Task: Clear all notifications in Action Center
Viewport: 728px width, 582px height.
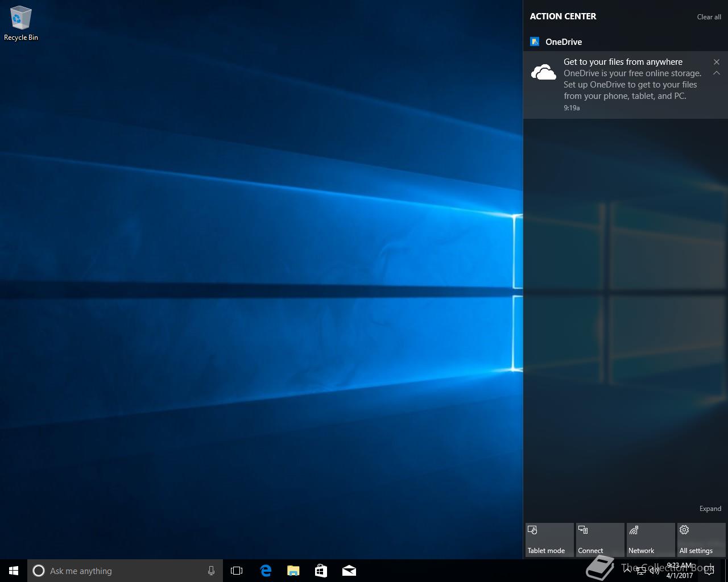Action: tap(709, 17)
